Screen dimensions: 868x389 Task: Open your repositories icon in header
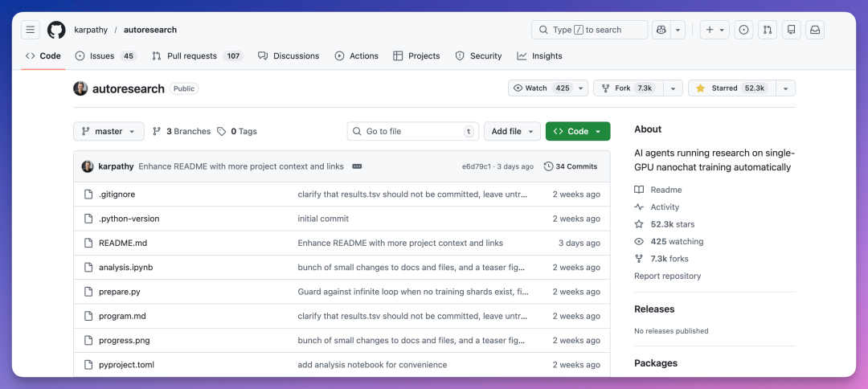[x=792, y=30]
